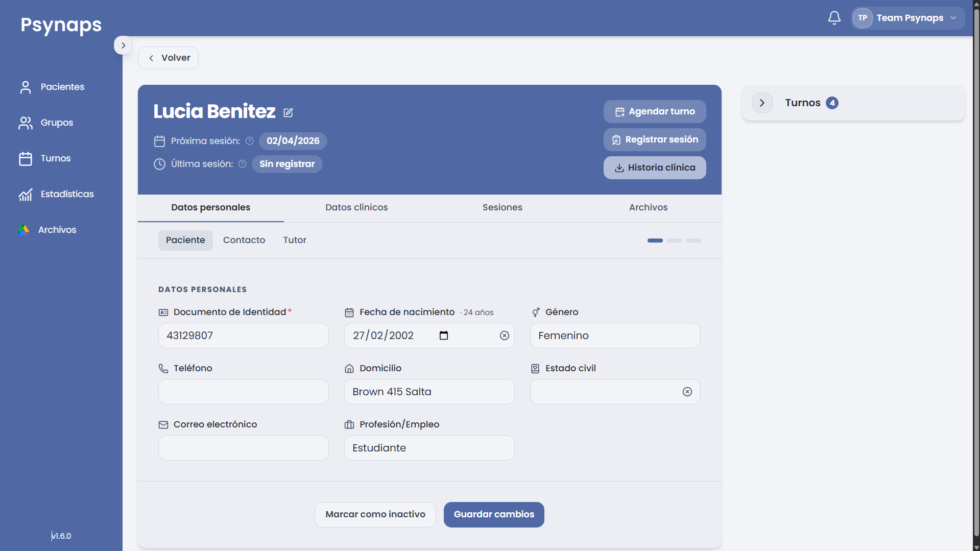The width and height of the screenshot is (980, 551).
Task: Click the clock icon beside Última sesión
Action: coord(160,164)
